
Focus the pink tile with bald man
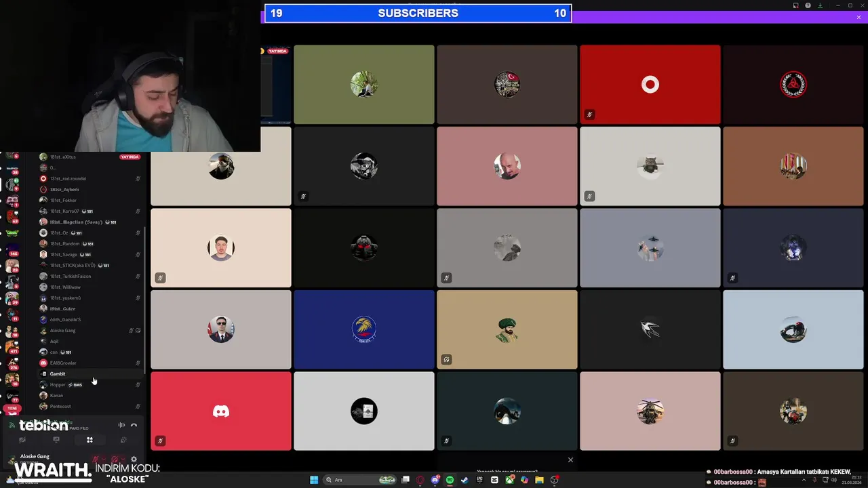[507, 166]
